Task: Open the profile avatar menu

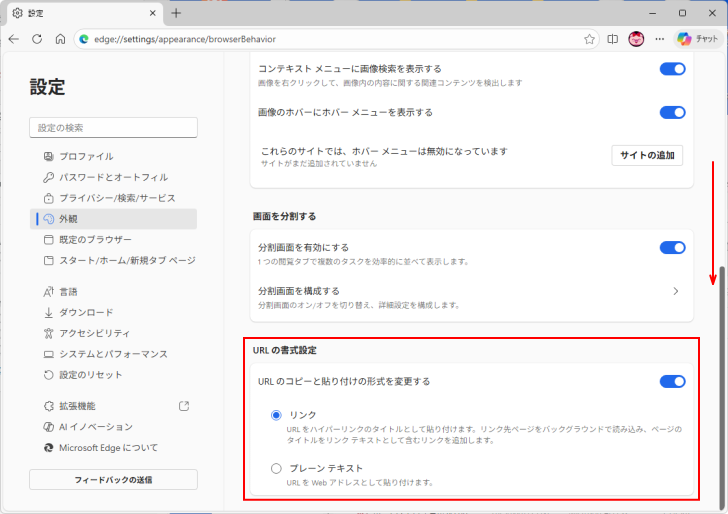Action: point(636,39)
